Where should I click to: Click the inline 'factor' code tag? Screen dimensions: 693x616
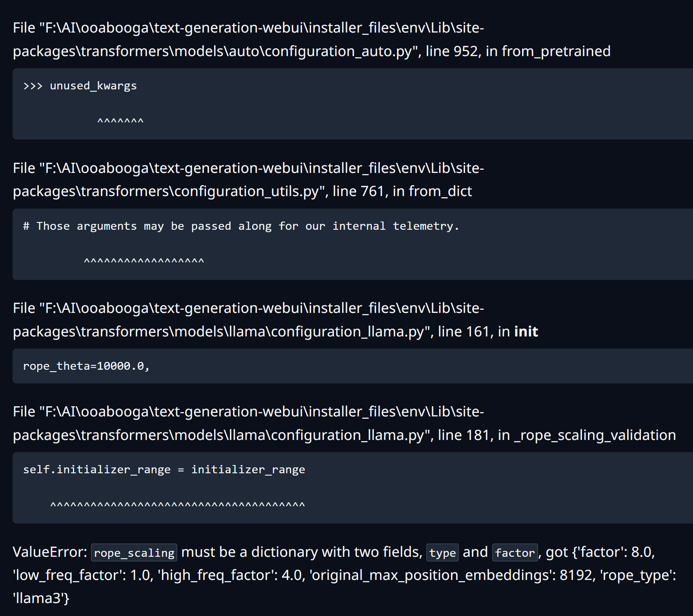(515, 553)
